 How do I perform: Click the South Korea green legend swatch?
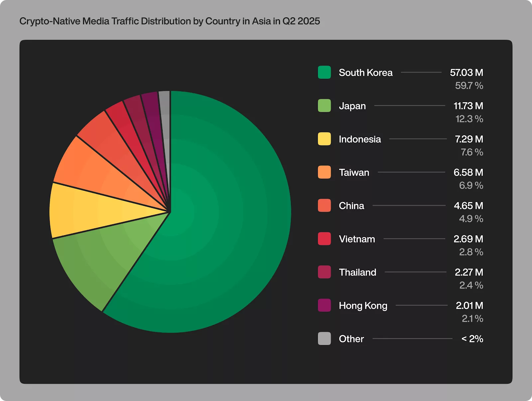point(324,72)
